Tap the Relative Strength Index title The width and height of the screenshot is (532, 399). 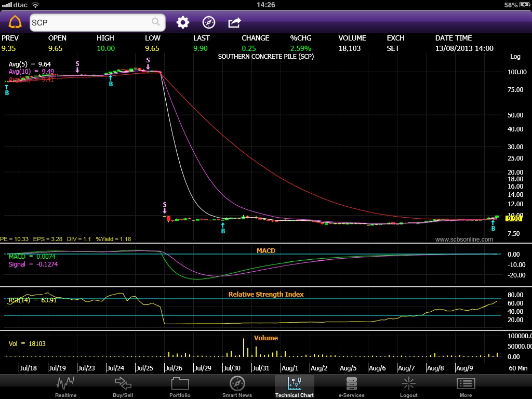click(x=266, y=294)
